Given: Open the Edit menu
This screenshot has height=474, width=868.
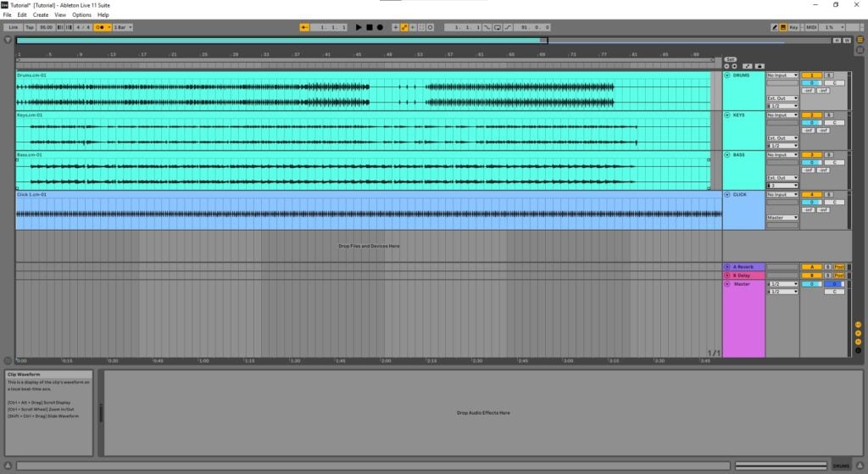Looking at the screenshot, I should pyautogui.click(x=22, y=15).
